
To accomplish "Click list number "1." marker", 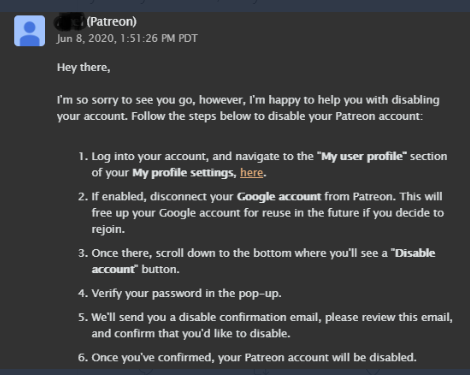I will click(x=83, y=156).
